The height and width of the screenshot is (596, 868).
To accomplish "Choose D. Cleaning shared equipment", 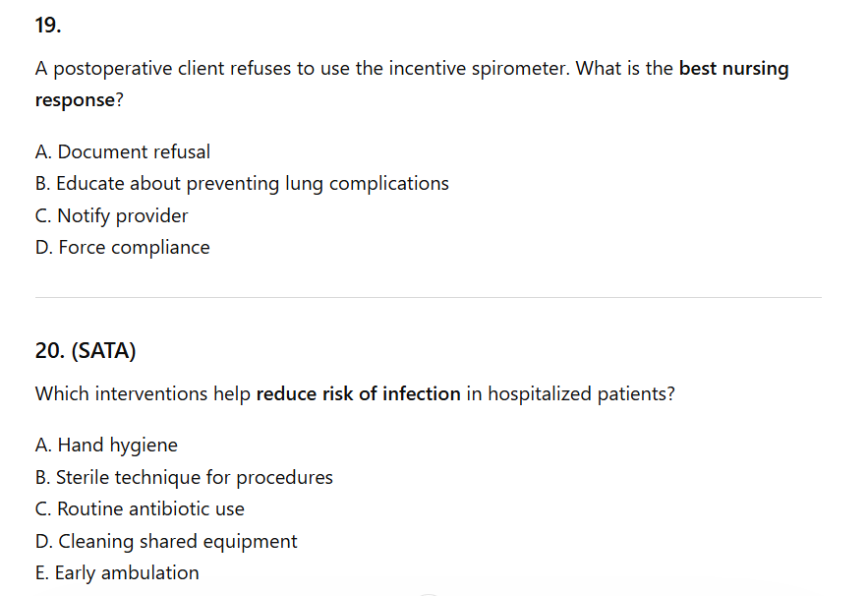I will click(x=166, y=541).
